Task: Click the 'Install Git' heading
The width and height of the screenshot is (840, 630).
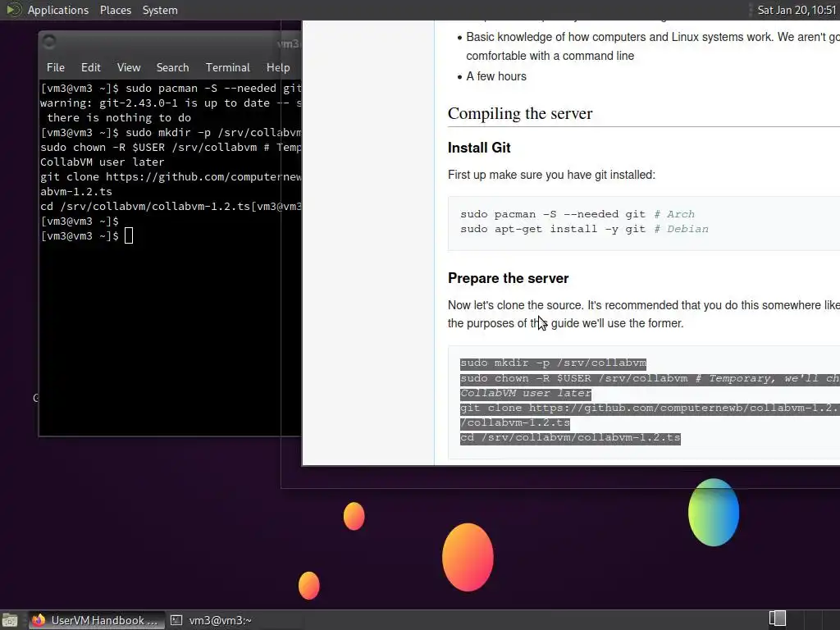Action: tap(479, 148)
